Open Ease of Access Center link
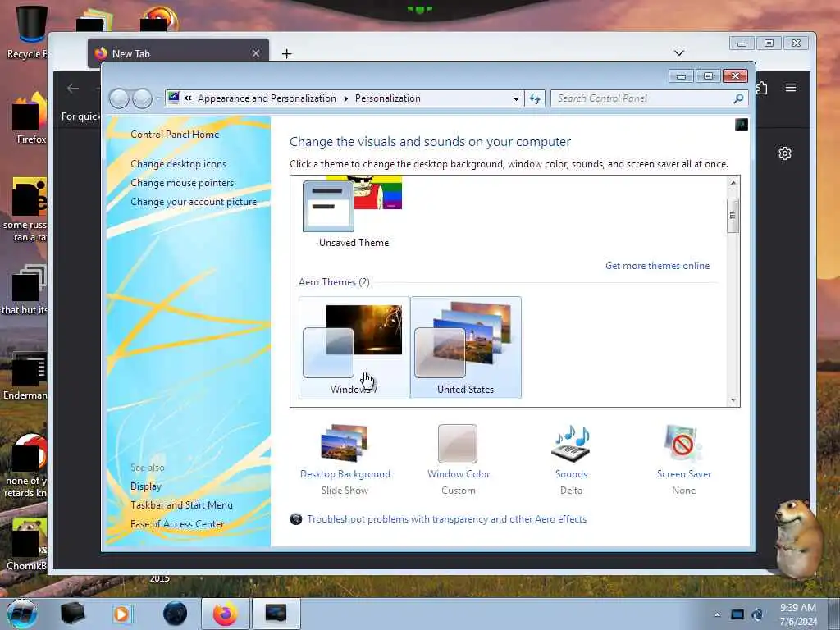The image size is (840, 630). point(177,524)
